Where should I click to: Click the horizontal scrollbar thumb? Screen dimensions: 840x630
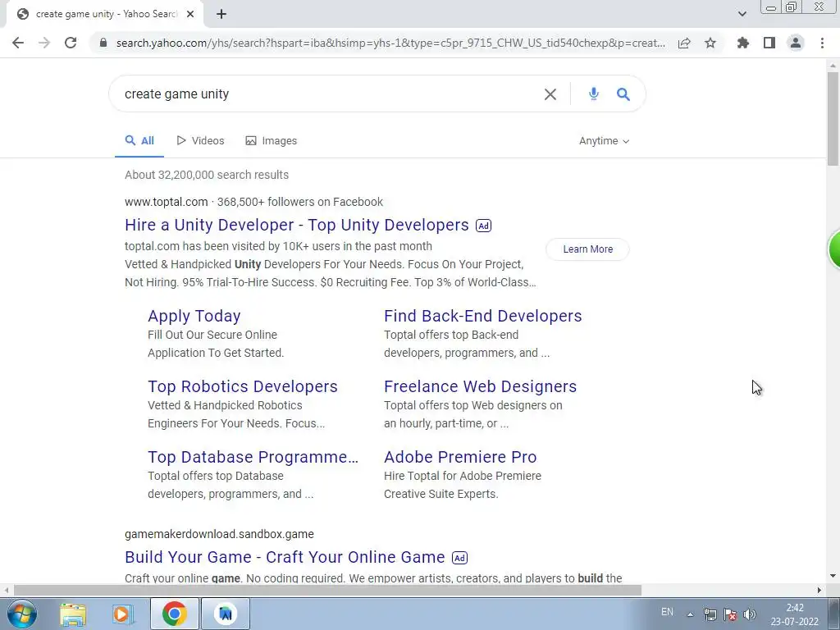point(327,590)
